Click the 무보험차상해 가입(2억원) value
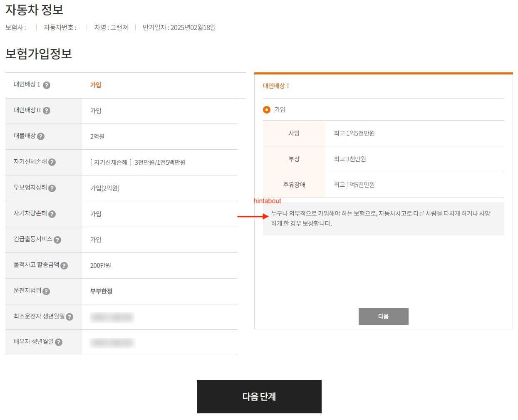 (105, 188)
